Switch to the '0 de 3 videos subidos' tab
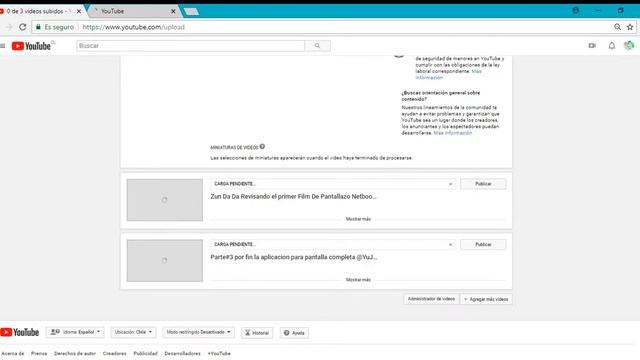 point(39,11)
